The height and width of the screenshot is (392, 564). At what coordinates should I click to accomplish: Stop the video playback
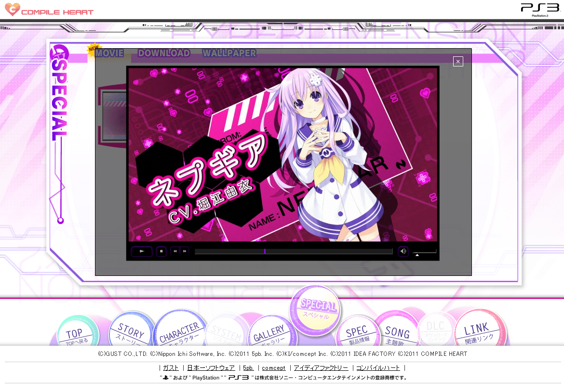tap(161, 251)
